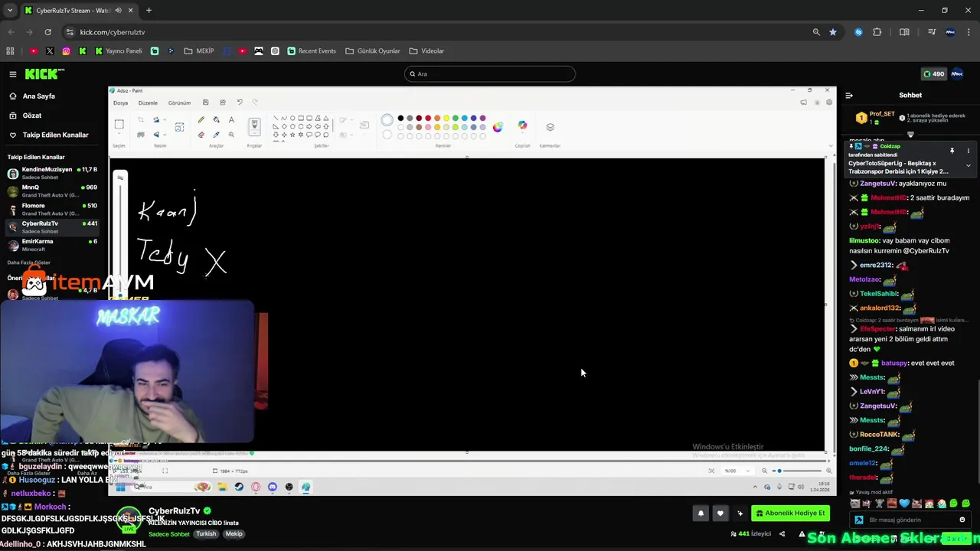Screen dimensions: 980x551
Task: Click the 490 points balance badge
Action: [x=933, y=74]
